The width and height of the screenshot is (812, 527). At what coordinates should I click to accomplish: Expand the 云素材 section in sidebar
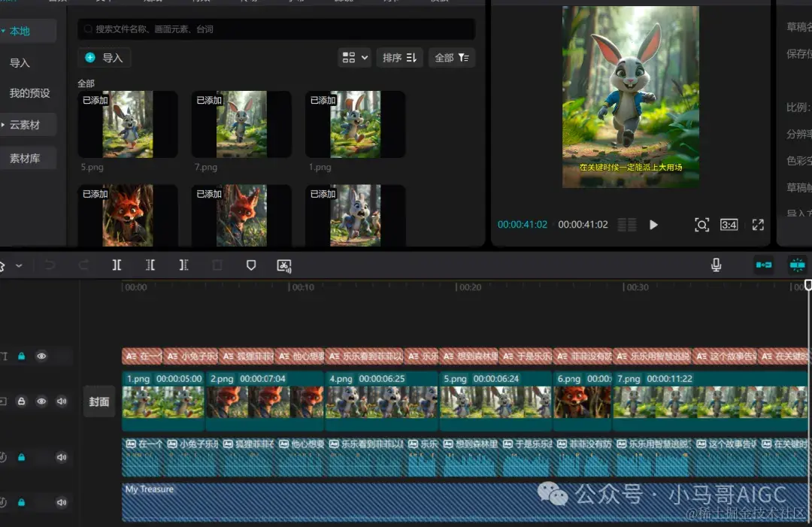pos(3,125)
